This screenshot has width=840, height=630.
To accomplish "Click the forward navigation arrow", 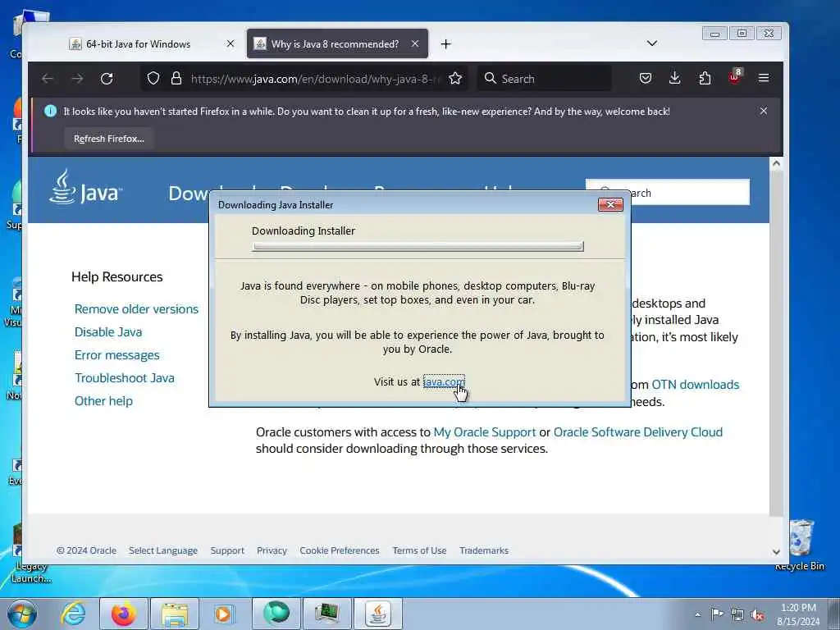I will coord(77,79).
